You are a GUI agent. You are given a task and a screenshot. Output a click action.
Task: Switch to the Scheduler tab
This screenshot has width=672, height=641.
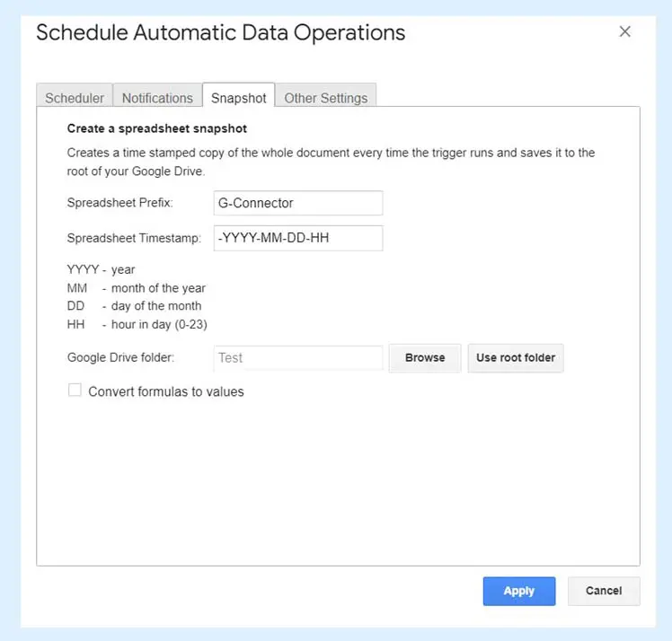click(x=75, y=98)
